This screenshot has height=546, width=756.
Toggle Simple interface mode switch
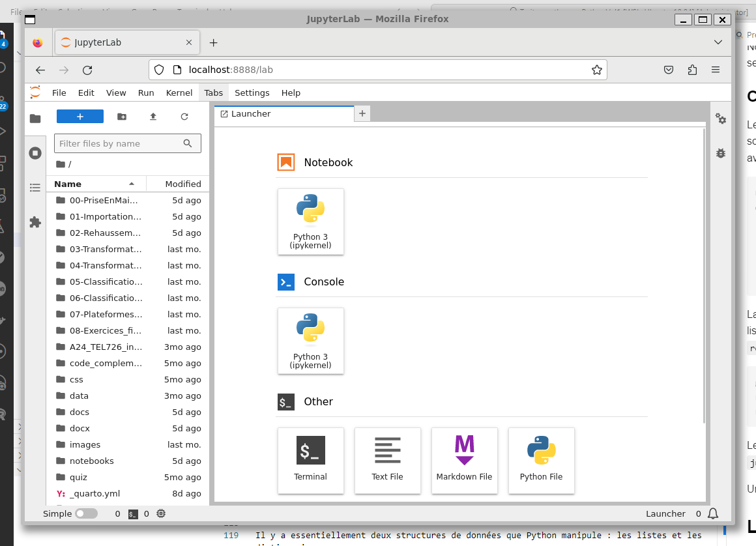[x=86, y=513]
